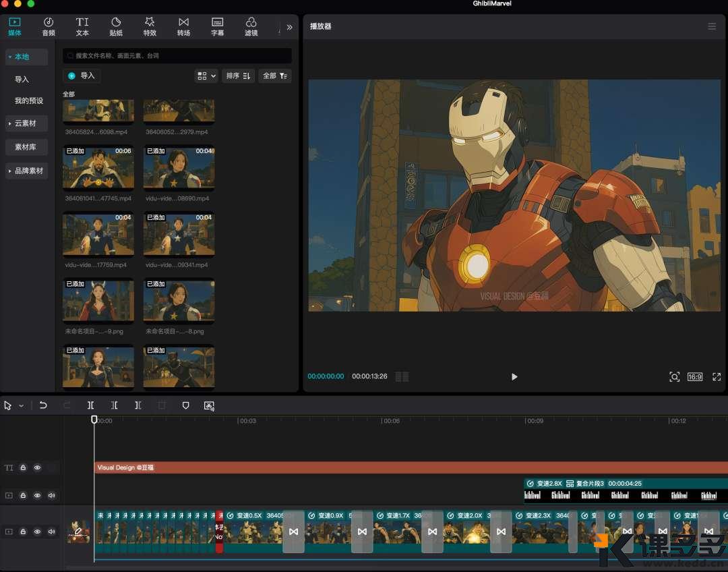Select 导入 in the left sidebar

click(22, 80)
